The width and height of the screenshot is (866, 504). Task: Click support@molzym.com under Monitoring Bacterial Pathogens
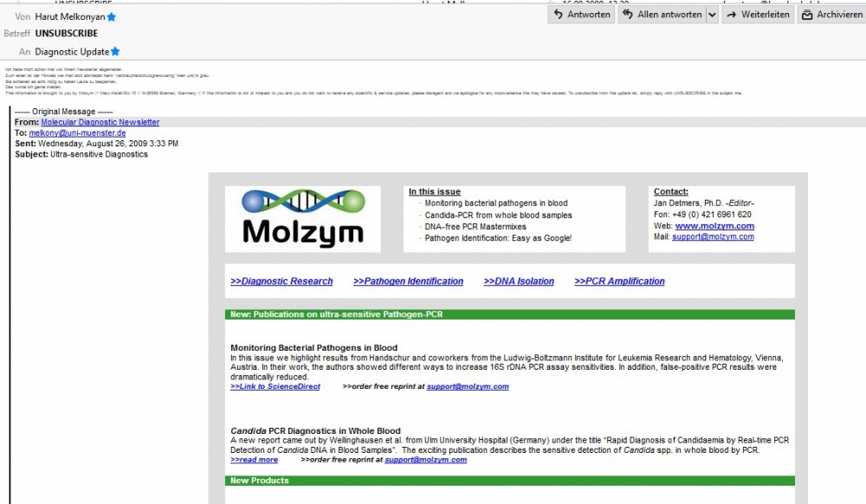click(468, 386)
